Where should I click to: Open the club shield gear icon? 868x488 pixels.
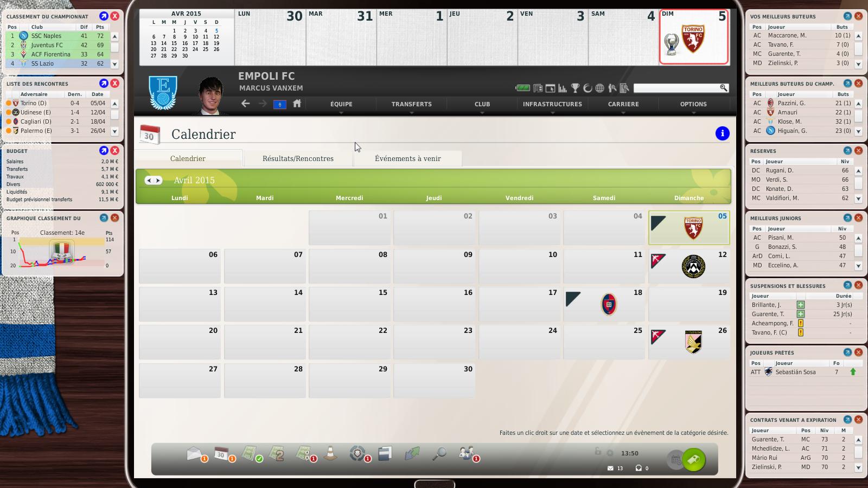358,453
